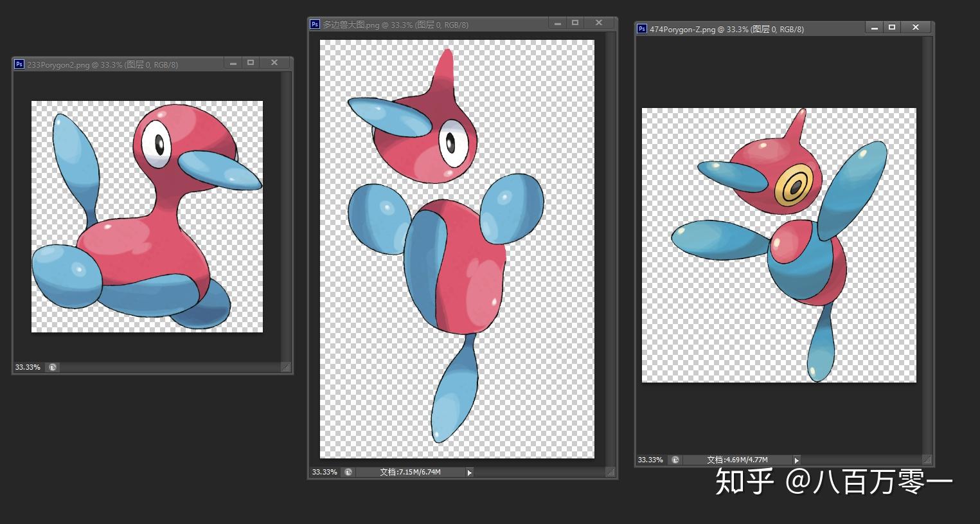Screen dimensions: 980x524
Task: Click the document size text 文档:4.69M/4.77M
Action: pyautogui.click(x=737, y=460)
